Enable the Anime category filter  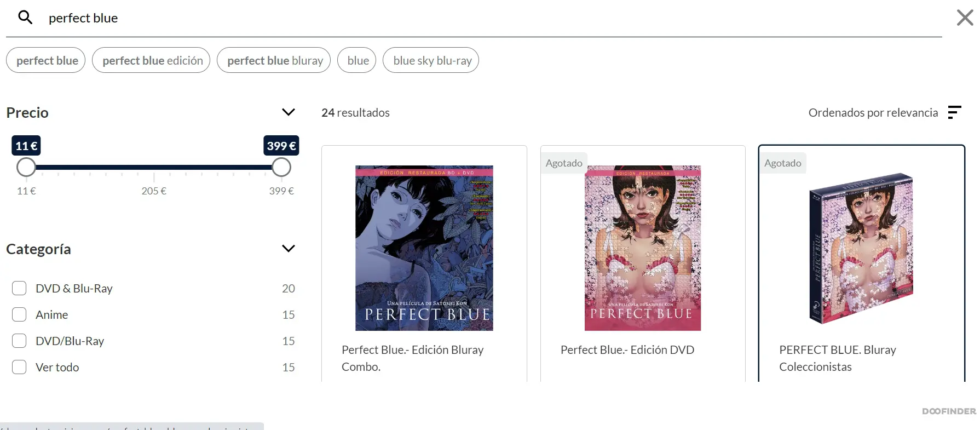(19, 314)
